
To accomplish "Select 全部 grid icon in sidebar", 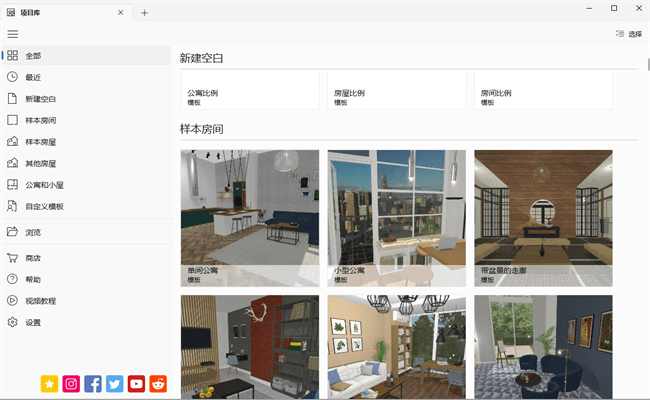I will coord(12,56).
